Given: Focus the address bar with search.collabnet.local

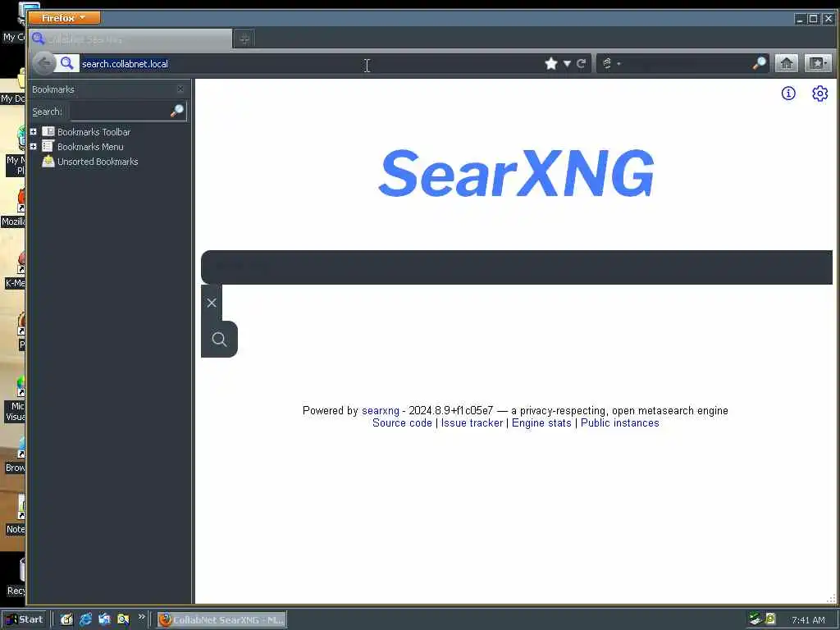Looking at the screenshot, I should coord(309,64).
